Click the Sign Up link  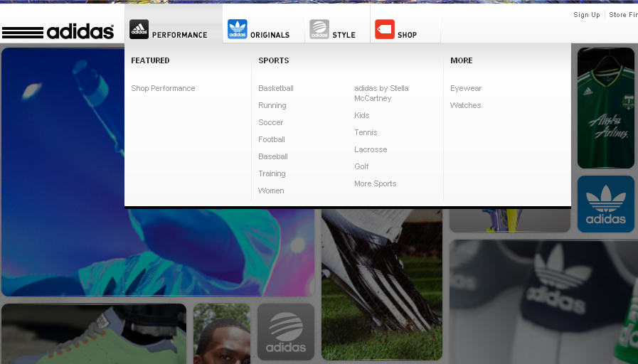point(587,15)
